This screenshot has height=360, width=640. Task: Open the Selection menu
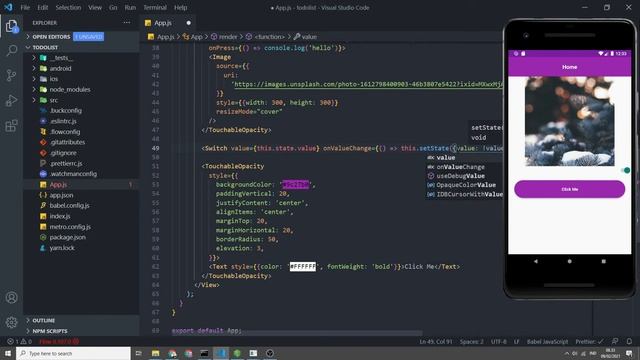point(68,7)
